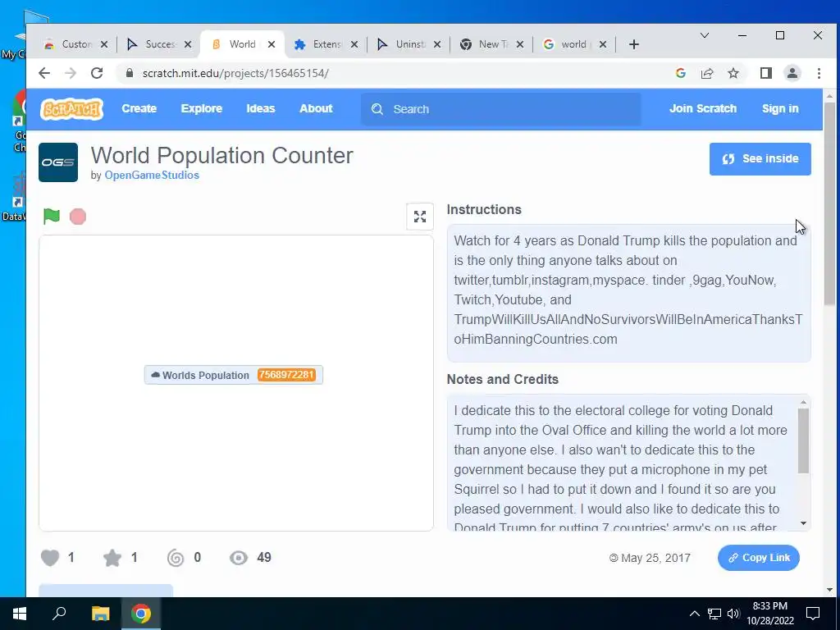Share this page icon
Viewport: 840px width, 630px height.
[707, 73]
